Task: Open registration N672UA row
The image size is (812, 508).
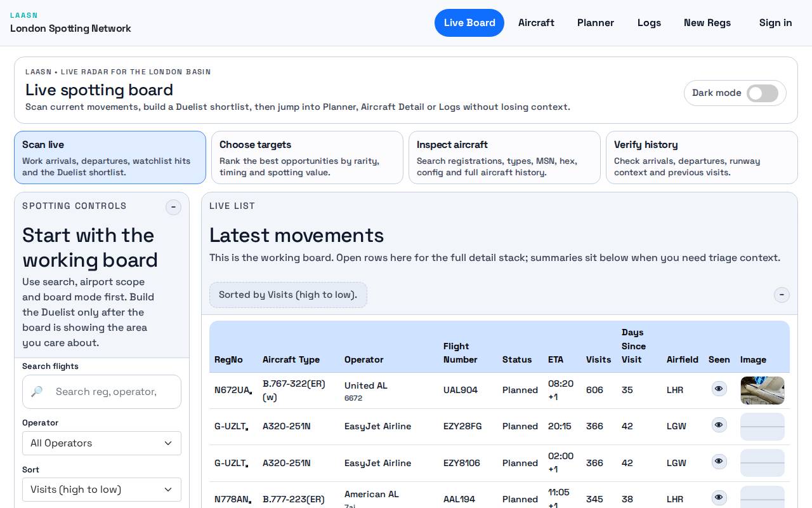Action: (x=232, y=391)
